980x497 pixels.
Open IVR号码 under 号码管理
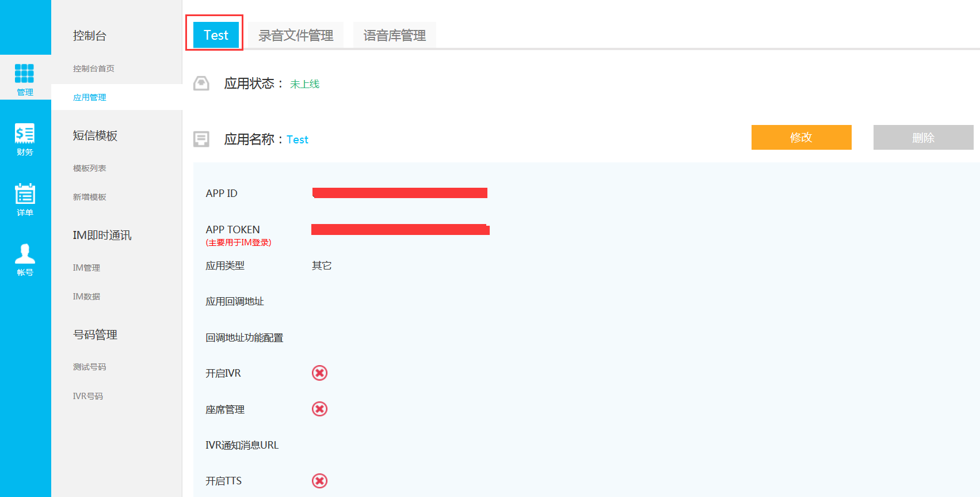[x=88, y=396]
